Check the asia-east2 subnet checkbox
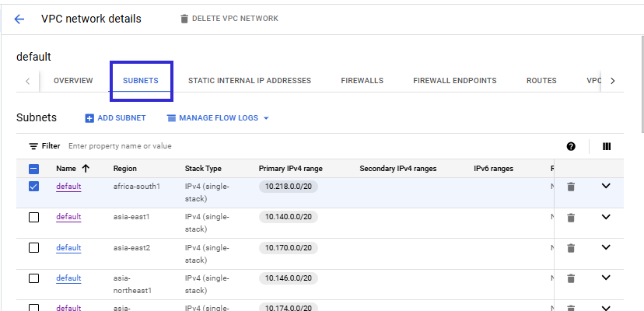This screenshot has width=644, height=311. tap(33, 248)
